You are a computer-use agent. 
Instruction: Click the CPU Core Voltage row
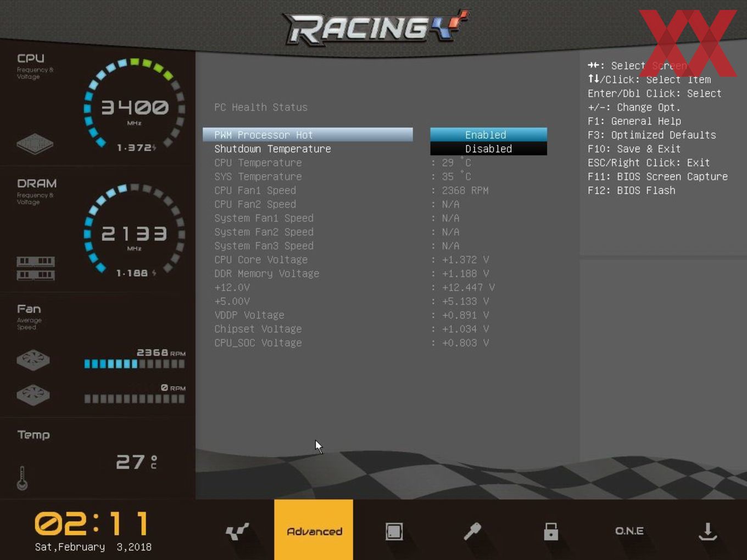tap(352, 260)
